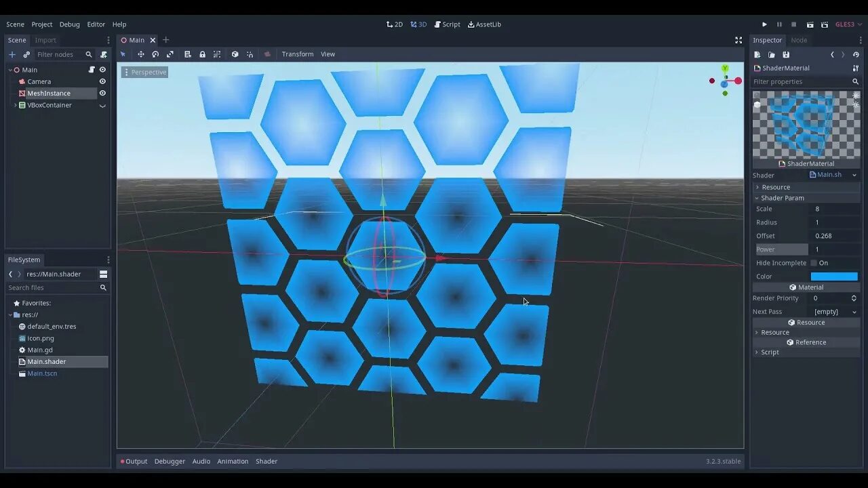The image size is (868, 488).
Task: Save the edited resource in Inspector
Action: click(x=786, y=55)
